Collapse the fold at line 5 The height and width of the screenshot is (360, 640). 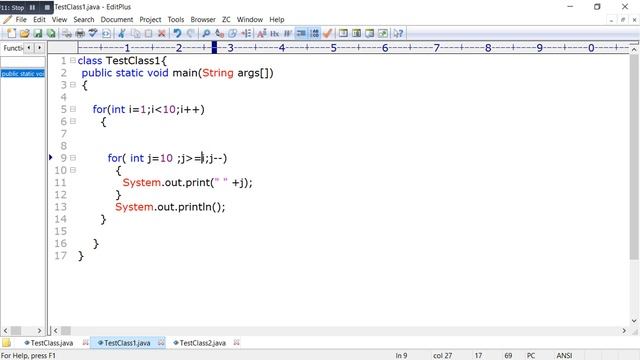[x=73, y=109]
